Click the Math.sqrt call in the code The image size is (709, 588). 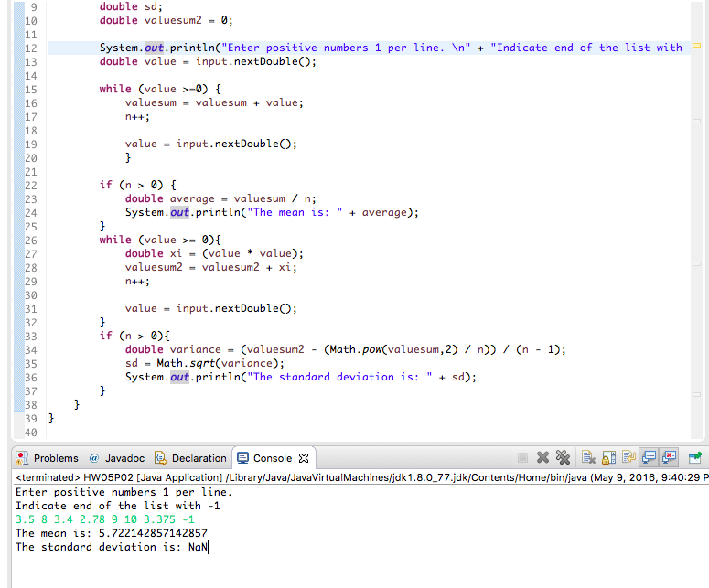coord(188,363)
